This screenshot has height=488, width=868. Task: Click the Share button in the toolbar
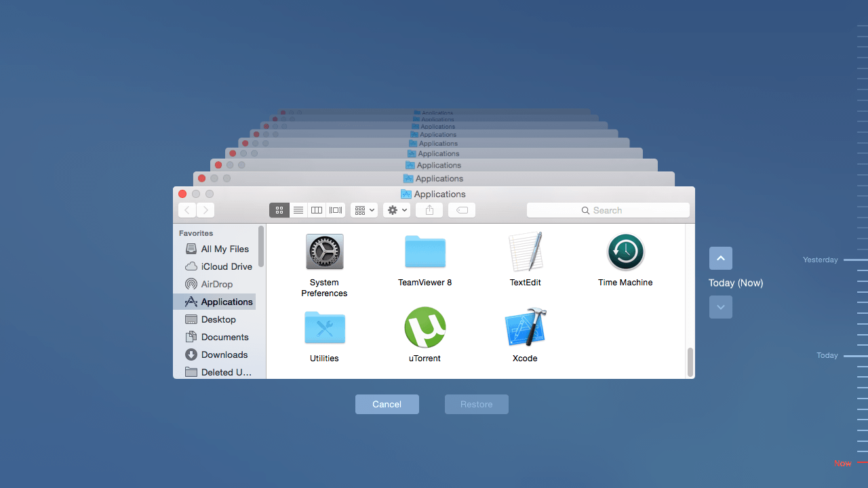[429, 210]
